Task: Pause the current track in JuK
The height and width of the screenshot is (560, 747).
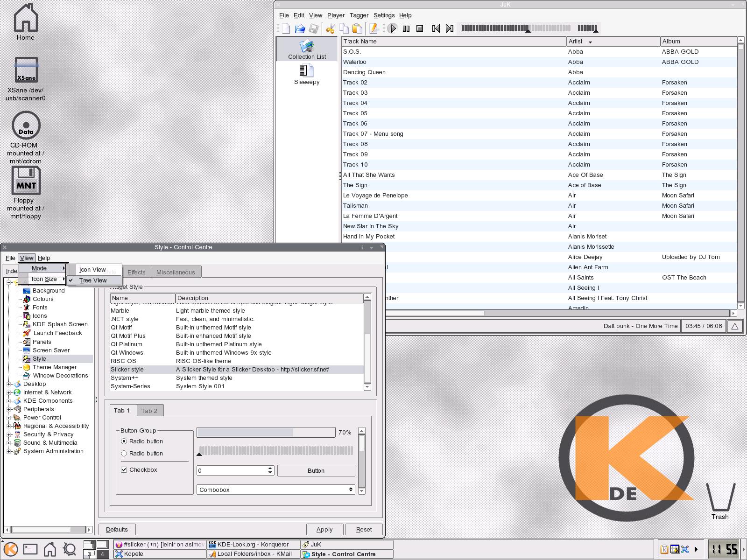Action: coord(406,29)
